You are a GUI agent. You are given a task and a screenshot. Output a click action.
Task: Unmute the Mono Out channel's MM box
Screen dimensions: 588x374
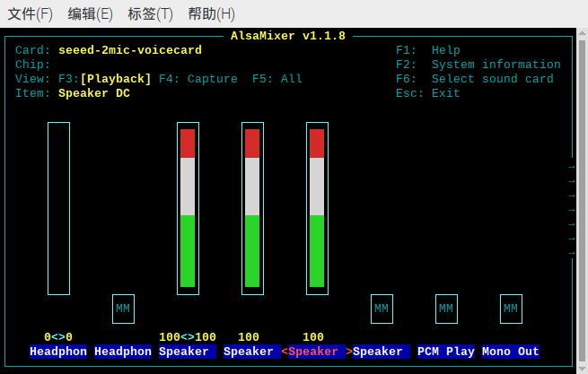pos(511,309)
